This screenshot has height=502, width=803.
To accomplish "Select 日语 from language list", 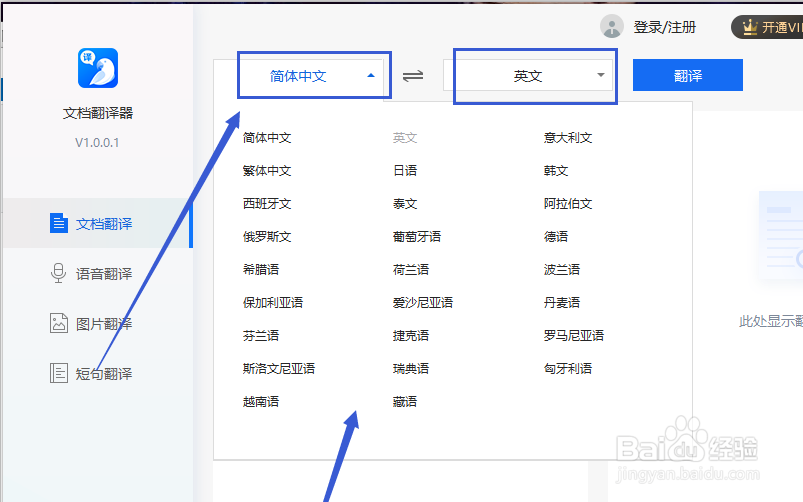I will [405, 171].
